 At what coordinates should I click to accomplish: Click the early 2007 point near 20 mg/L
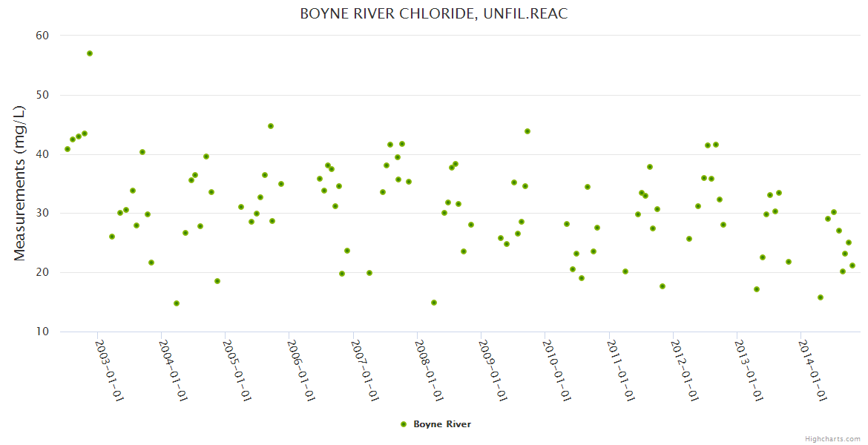369,273
